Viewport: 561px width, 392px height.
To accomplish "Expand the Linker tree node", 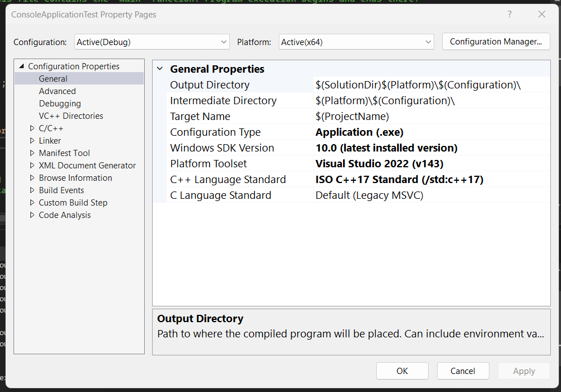I will 32,141.
